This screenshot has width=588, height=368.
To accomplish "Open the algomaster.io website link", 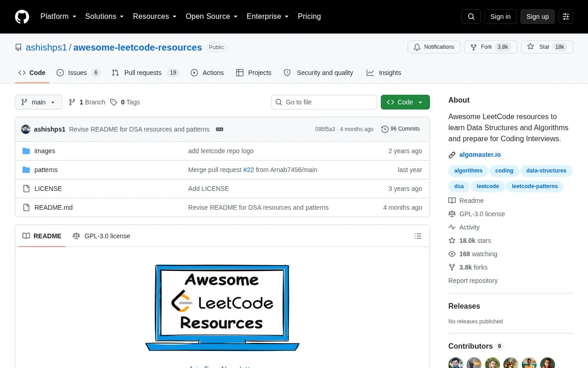I will pyautogui.click(x=480, y=155).
